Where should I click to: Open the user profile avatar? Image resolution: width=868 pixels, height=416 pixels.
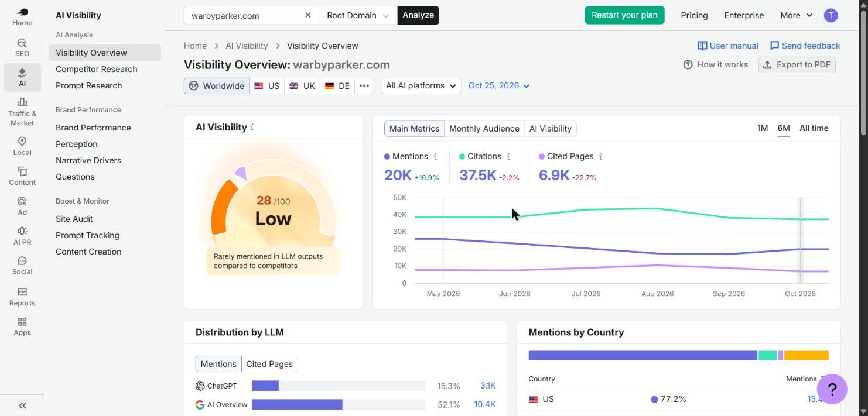[831, 15]
